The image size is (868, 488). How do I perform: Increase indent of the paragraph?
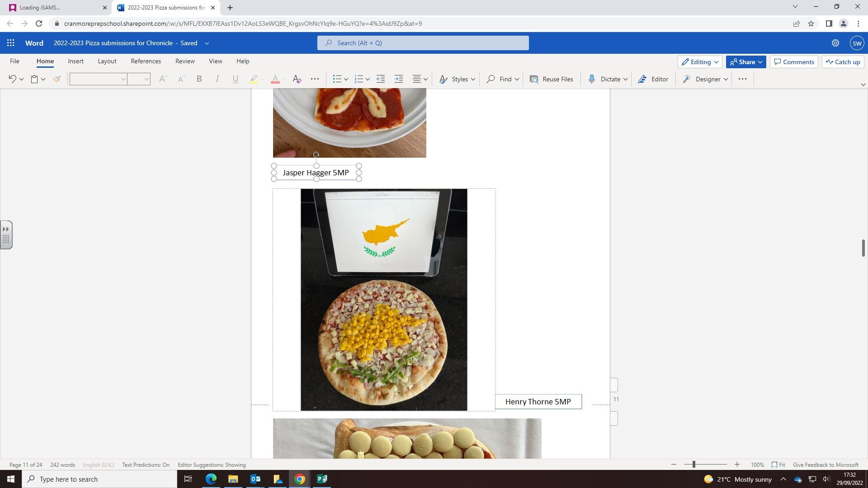pos(398,79)
